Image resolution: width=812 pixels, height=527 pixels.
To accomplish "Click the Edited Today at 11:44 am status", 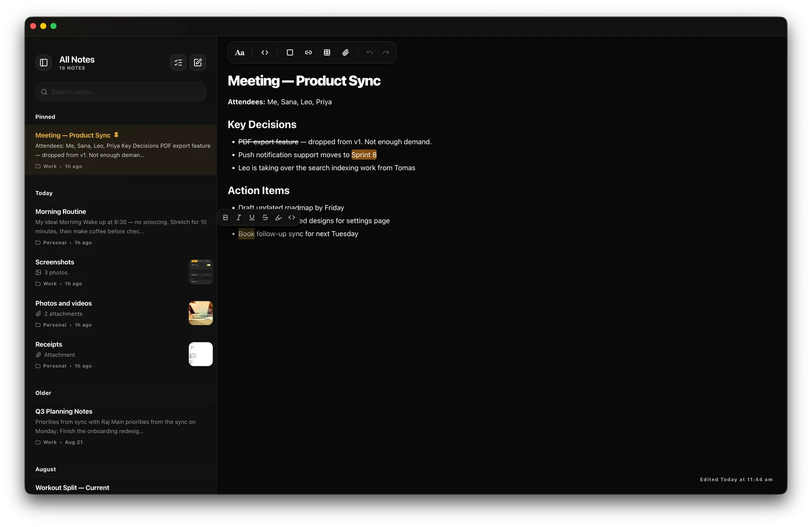I will 736,480.
